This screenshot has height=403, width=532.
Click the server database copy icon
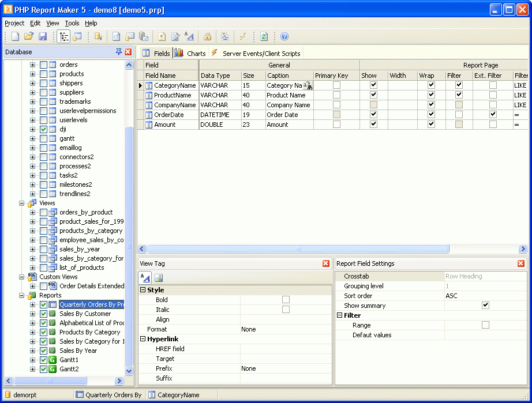click(x=144, y=36)
